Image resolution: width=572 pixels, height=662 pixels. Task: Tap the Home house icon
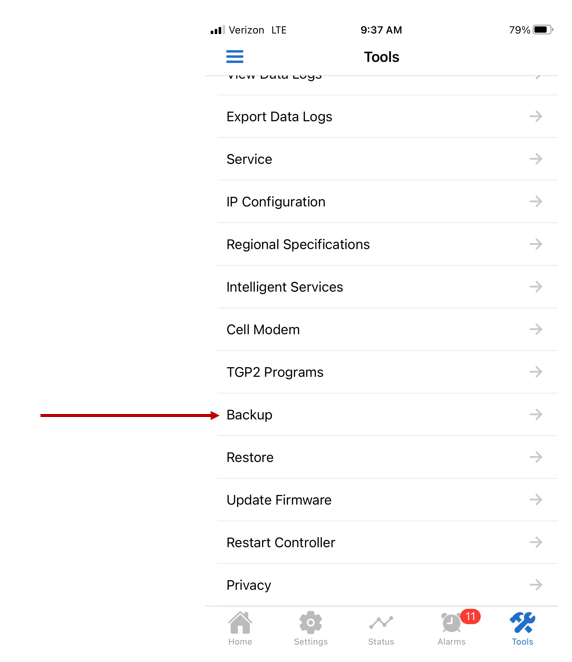coord(240,623)
